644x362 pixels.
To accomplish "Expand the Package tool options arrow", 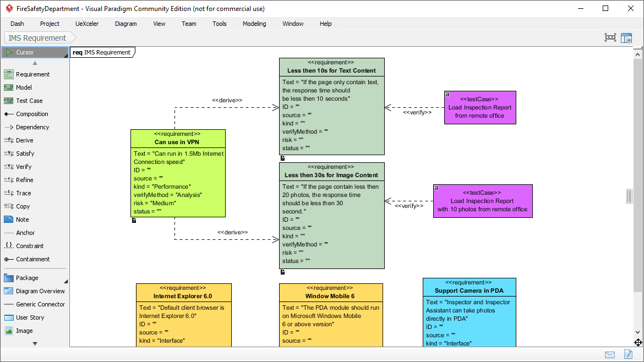I will [x=66, y=282].
